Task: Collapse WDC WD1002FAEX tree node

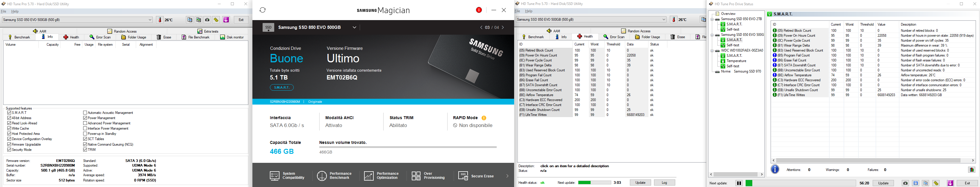Action: [712, 51]
